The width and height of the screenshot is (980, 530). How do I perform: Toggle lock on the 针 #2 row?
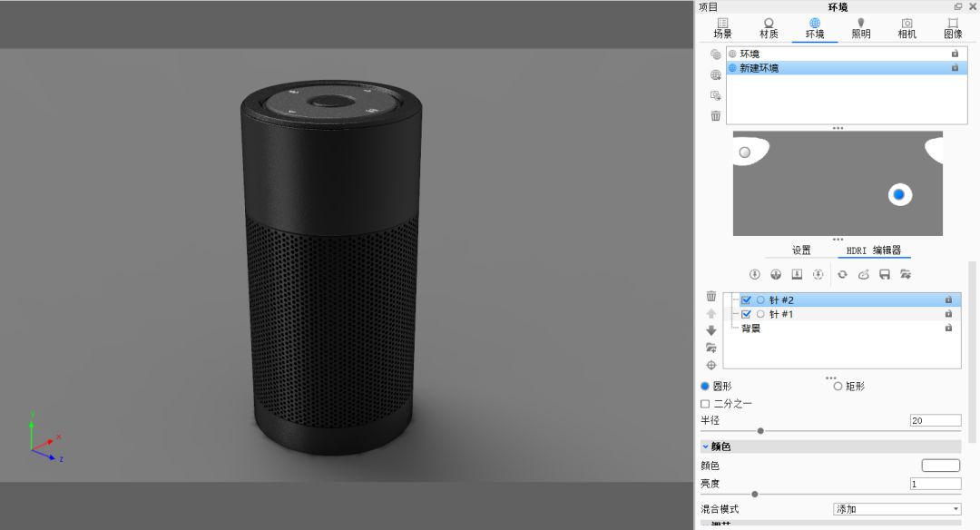948,300
